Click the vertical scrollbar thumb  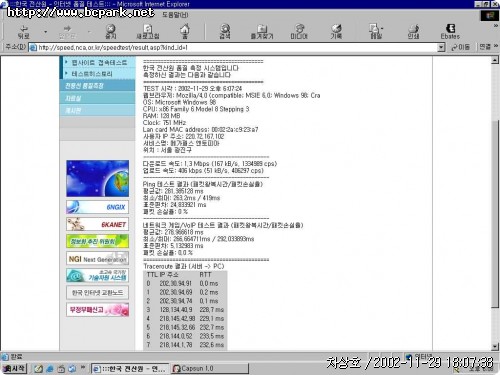[x=495, y=213]
